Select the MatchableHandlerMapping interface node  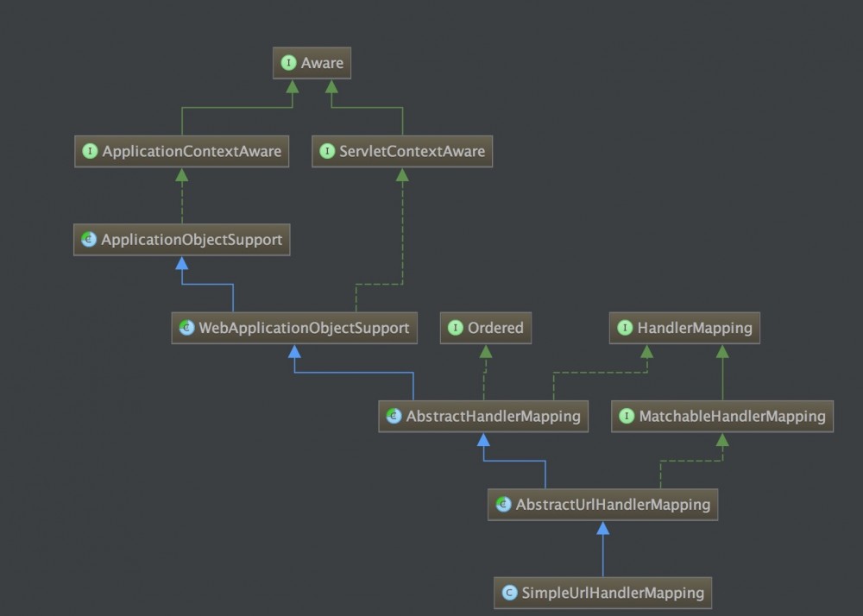point(722,416)
